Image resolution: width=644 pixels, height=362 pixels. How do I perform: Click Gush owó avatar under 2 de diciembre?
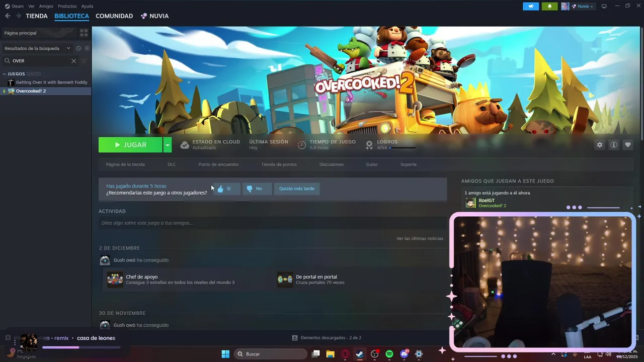[105, 260]
